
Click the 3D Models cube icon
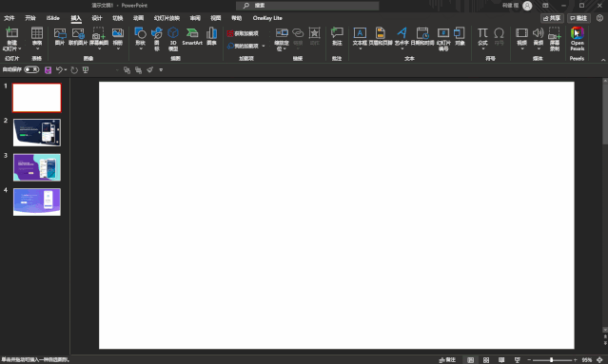pyautogui.click(x=173, y=33)
